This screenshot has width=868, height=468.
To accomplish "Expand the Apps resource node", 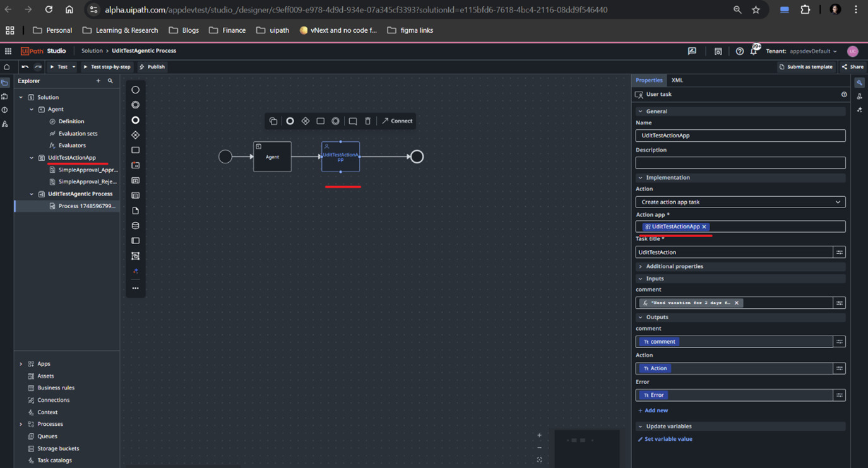I will (21, 364).
